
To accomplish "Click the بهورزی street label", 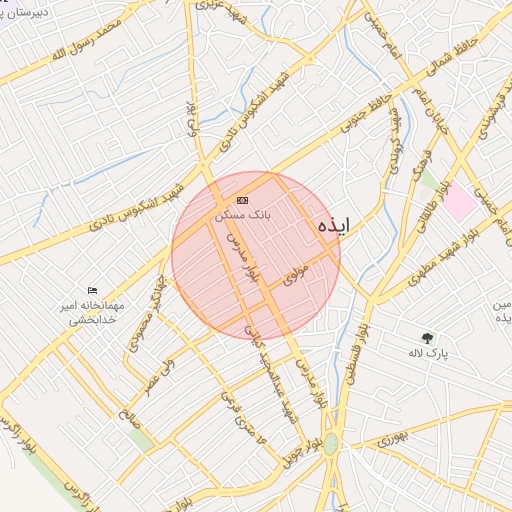I will coord(393,439).
